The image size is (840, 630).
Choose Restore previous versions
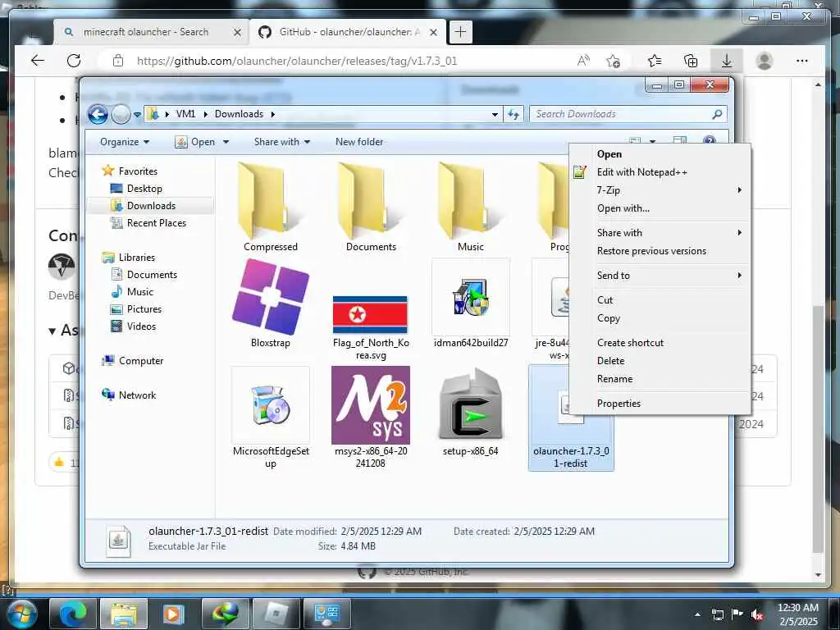[x=660, y=251]
